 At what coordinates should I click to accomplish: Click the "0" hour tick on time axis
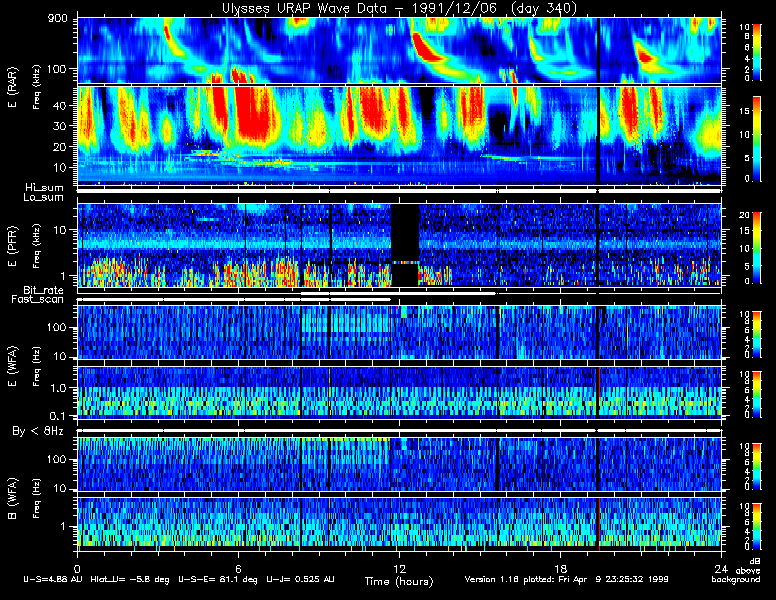coord(77,568)
